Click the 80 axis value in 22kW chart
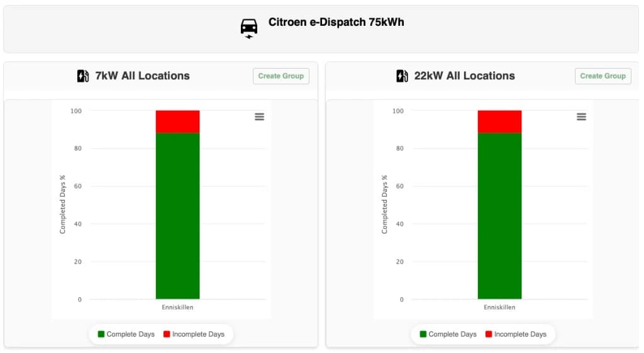 point(399,148)
